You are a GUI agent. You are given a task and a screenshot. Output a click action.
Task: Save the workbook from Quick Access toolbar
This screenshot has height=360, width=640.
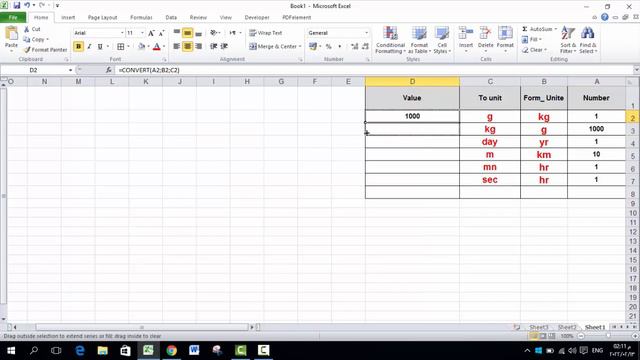point(17,6)
